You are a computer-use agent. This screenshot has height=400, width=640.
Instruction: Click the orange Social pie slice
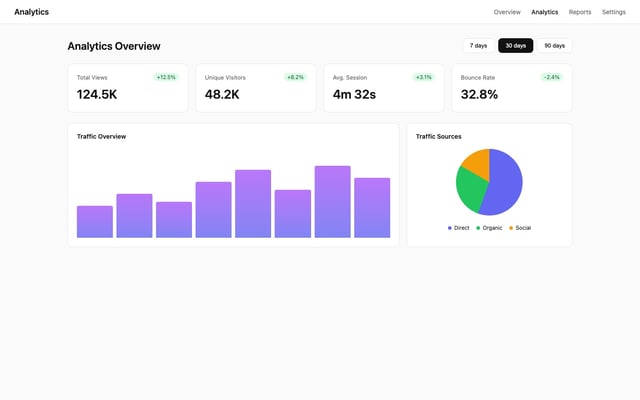[x=478, y=162]
